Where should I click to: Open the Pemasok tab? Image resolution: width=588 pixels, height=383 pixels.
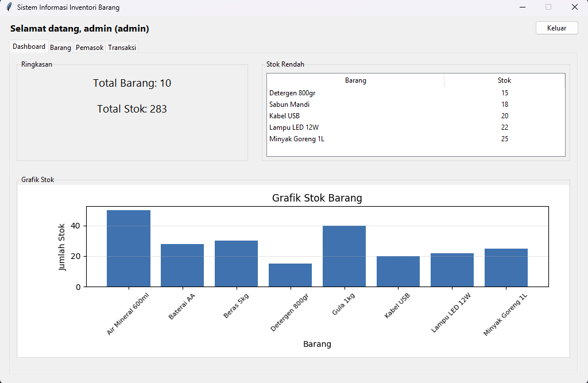point(90,48)
